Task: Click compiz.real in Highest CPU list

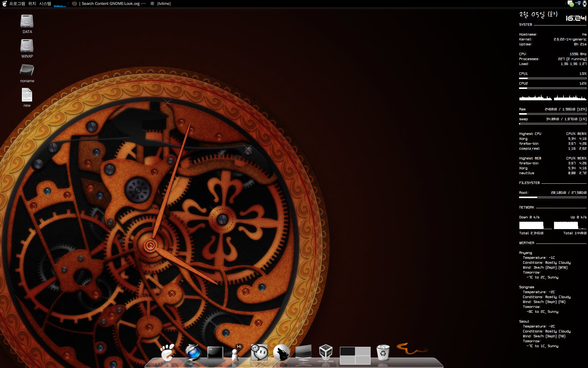Action: (529, 148)
